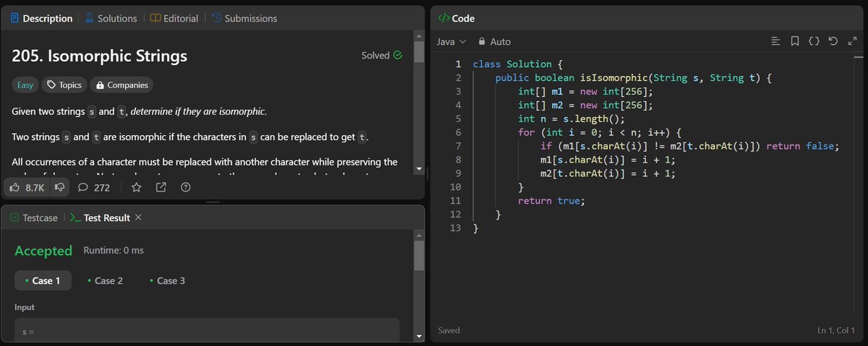Screen dimensions: 868x346
Task: Click the Code panel header
Action: click(x=456, y=18)
